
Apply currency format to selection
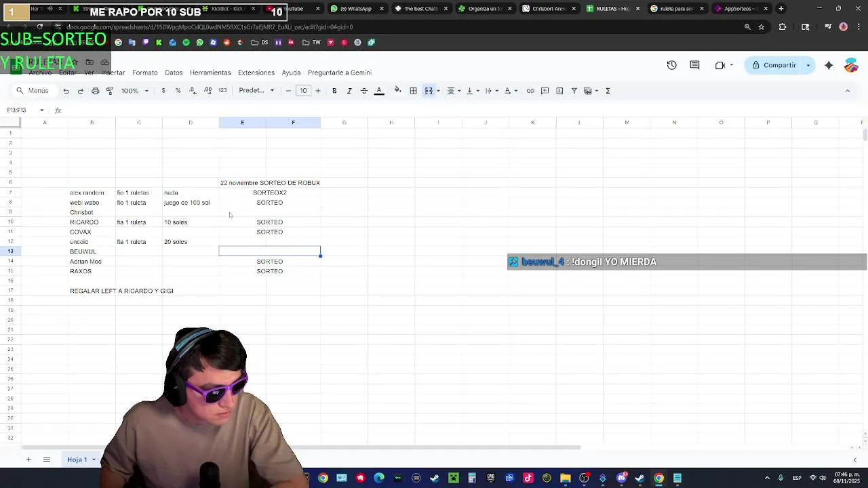point(163,91)
